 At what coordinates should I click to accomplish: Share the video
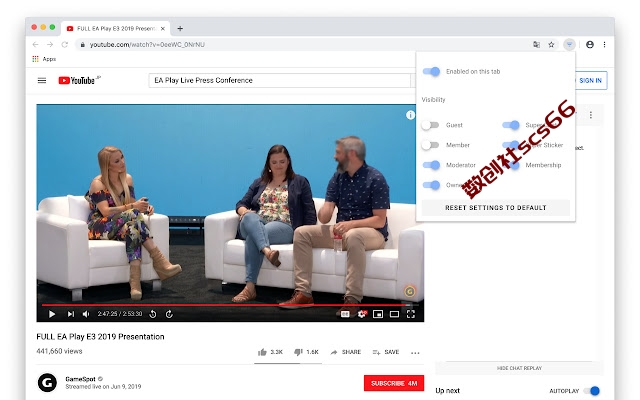(345, 352)
